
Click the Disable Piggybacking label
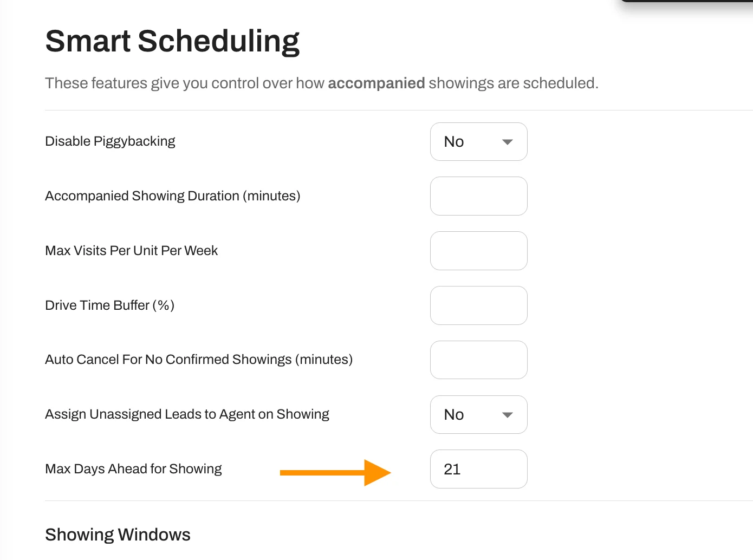[x=110, y=141]
